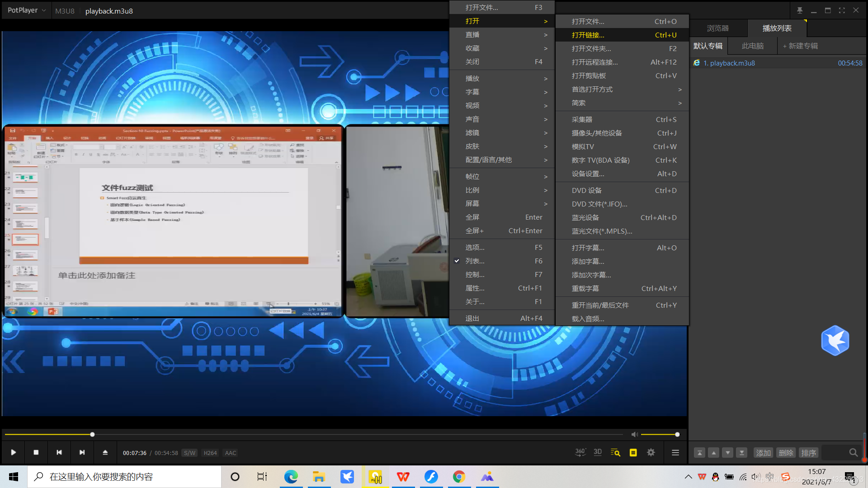Open the control panel gear icon
868x488 pixels.
(651, 452)
